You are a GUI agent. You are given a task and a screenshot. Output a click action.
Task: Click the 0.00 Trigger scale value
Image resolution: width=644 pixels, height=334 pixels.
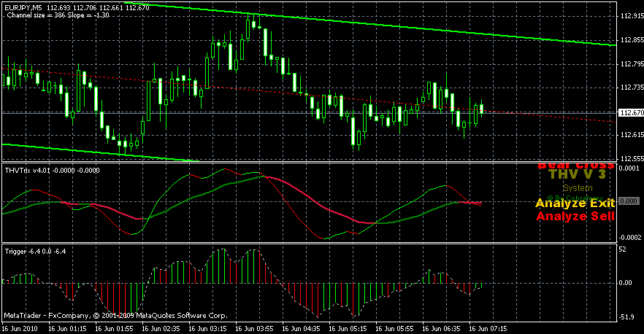point(625,283)
